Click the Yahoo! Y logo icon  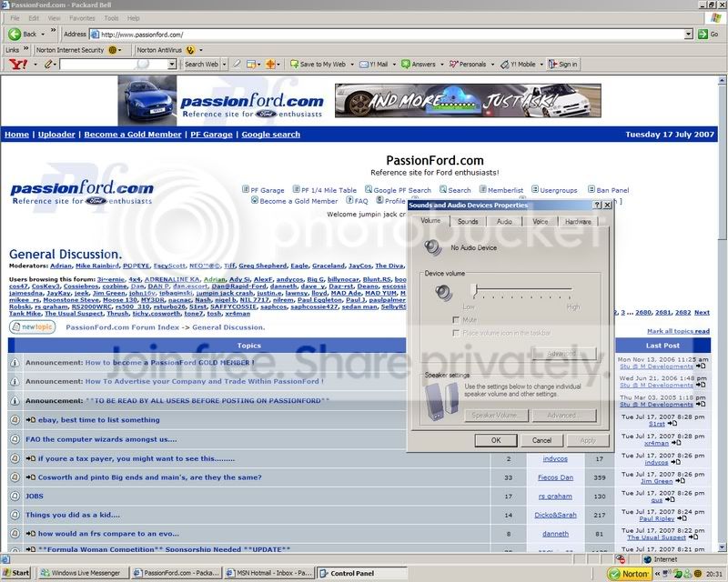click(18, 64)
